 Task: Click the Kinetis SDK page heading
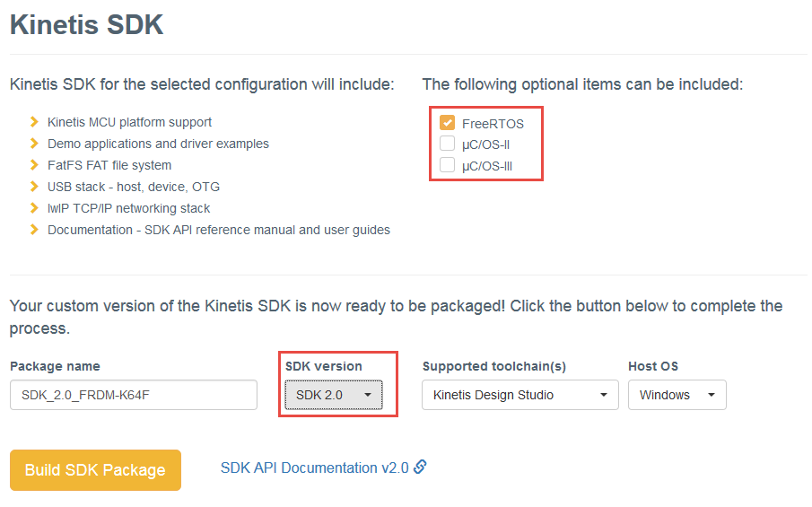click(86, 25)
